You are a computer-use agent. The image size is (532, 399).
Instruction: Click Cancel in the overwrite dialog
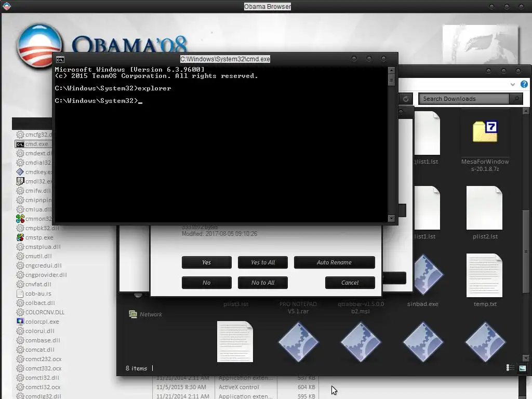click(350, 283)
